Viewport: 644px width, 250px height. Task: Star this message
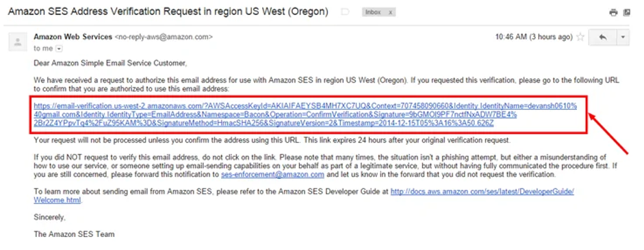580,38
